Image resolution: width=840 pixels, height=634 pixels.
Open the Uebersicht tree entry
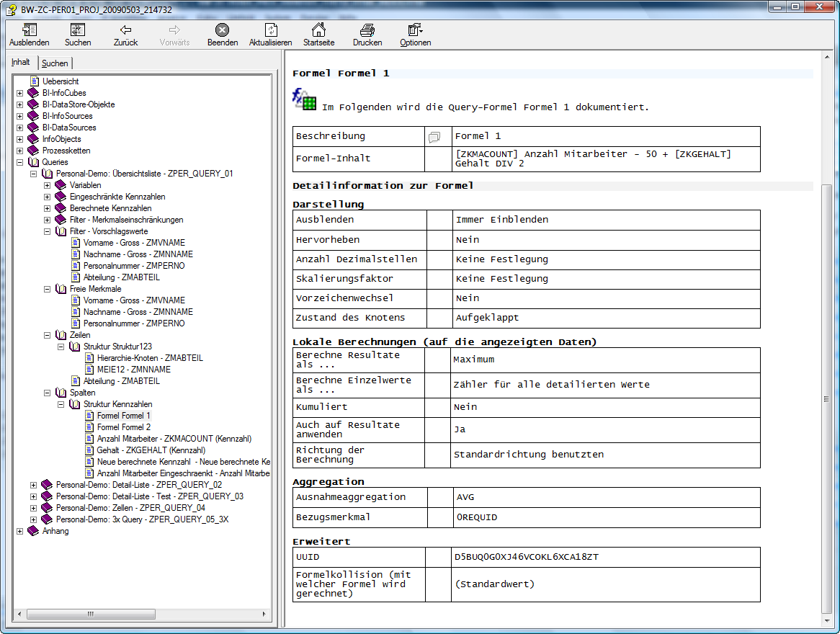click(61, 81)
